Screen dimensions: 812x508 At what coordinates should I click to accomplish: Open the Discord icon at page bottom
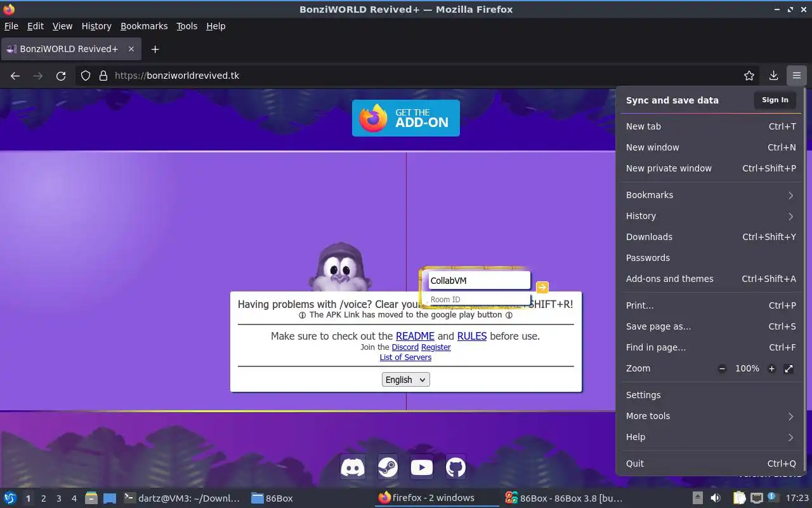pyautogui.click(x=353, y=468)
